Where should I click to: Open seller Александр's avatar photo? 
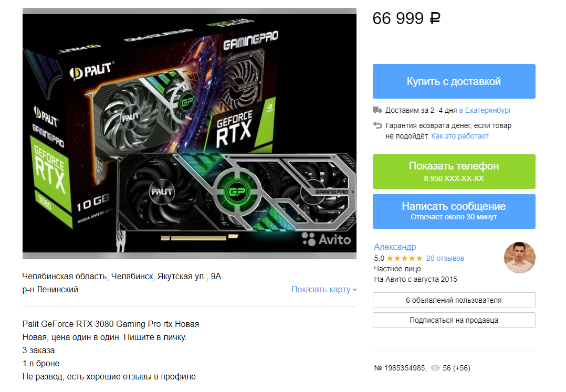coord(519,258)
